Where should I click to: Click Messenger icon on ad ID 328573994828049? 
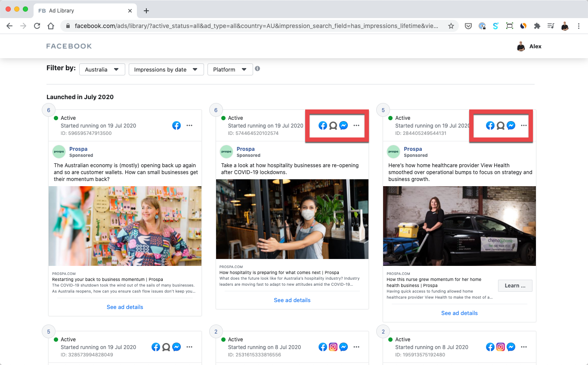tap(176, 347)
